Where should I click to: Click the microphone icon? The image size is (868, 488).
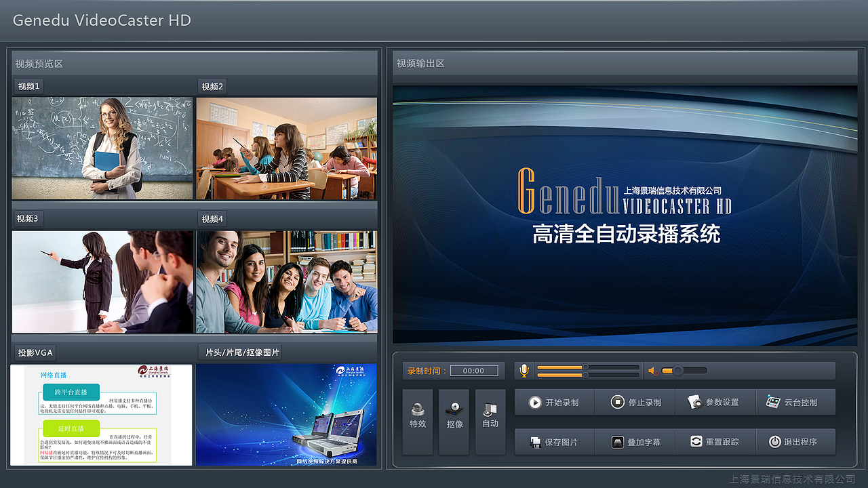(x=524, y=371)
